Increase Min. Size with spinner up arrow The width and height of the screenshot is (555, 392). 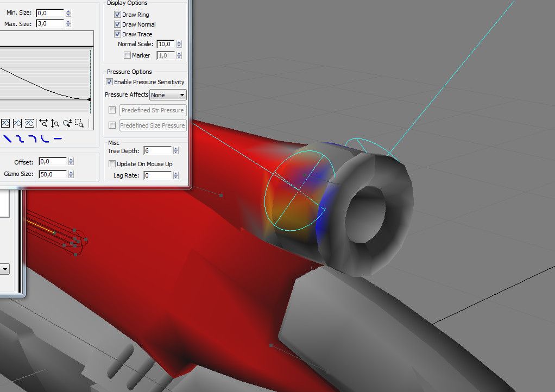tap(68, 11)
